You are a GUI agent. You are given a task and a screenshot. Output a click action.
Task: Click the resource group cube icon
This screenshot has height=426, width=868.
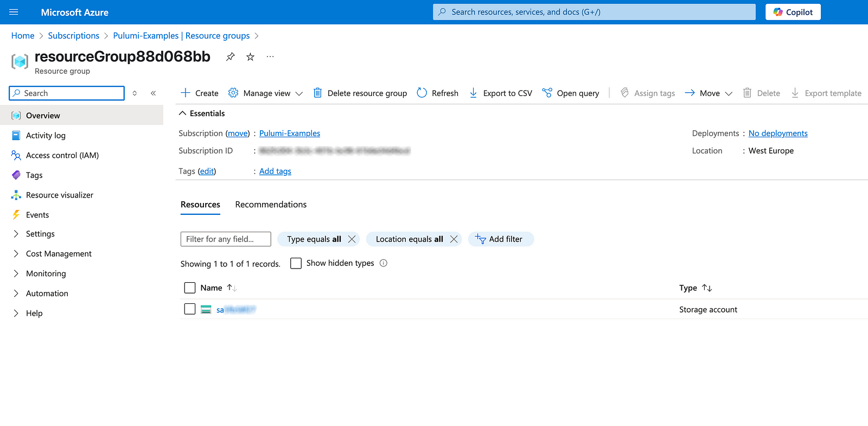20,61
